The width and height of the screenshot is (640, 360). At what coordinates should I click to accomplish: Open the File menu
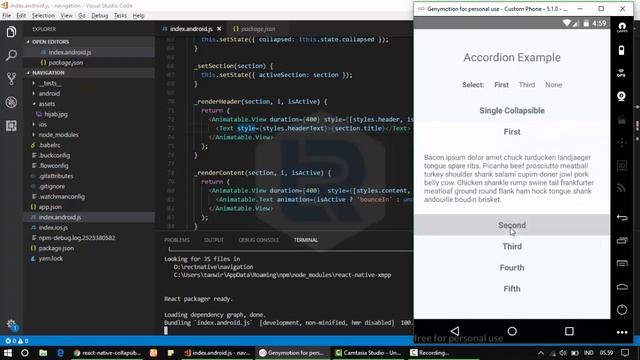[x=7, y=16]
